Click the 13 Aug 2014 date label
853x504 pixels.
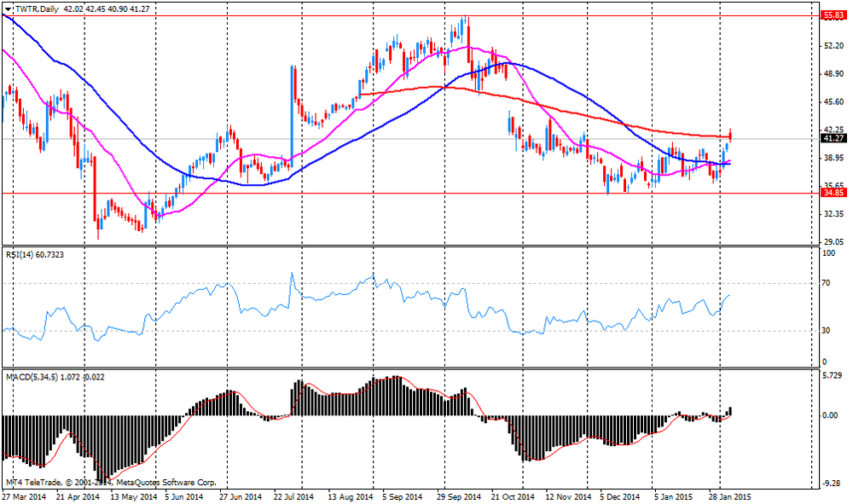[351, 497]
